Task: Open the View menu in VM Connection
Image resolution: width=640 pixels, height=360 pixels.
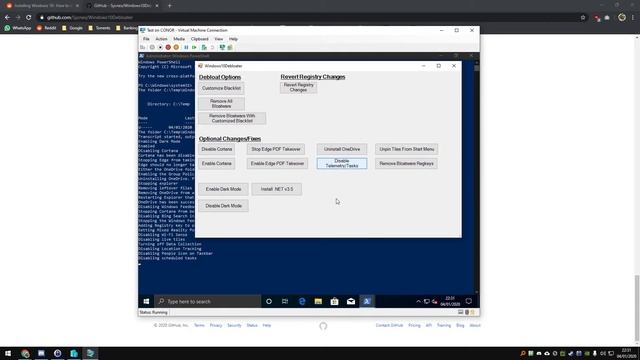Action: pyautogui.click(x=219, y=39)
